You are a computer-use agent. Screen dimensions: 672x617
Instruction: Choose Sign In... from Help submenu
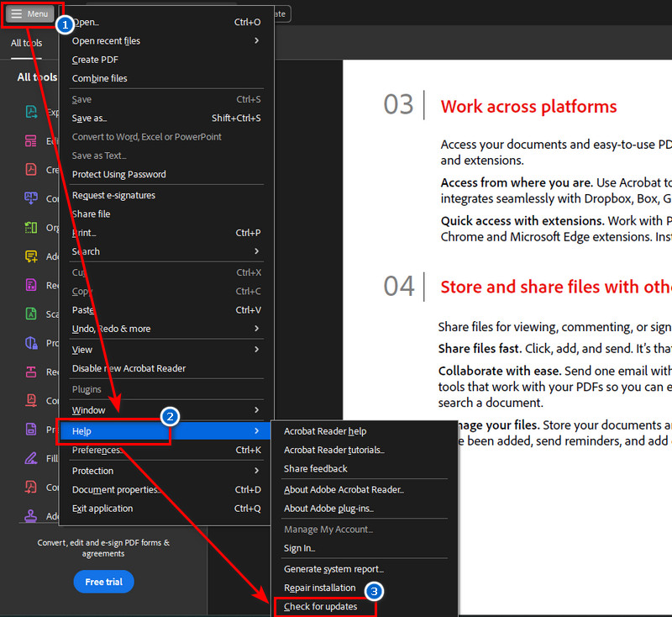tap(365, 548)
